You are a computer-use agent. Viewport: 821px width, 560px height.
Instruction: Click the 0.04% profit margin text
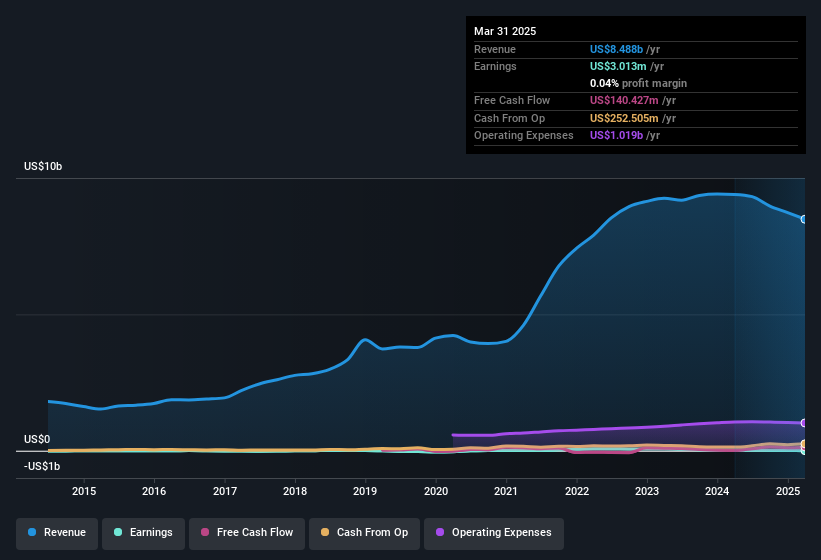pos(638,83)
